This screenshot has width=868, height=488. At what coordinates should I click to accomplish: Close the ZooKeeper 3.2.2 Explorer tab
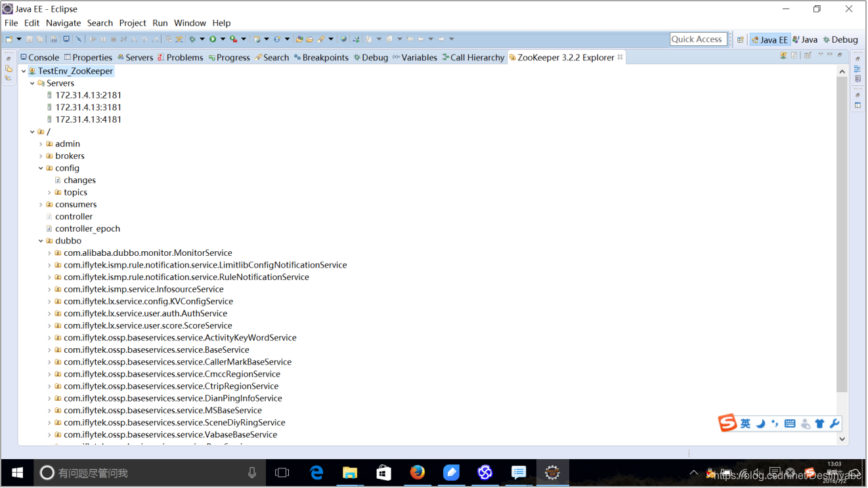pos(620,57)
